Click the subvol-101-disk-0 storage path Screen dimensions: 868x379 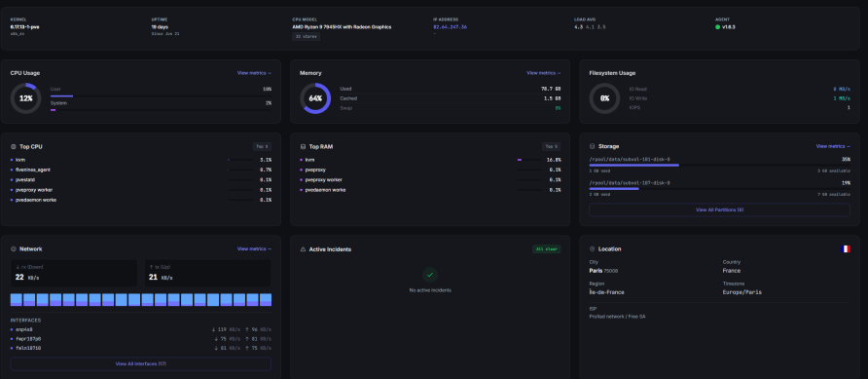(x=630, y=159)
